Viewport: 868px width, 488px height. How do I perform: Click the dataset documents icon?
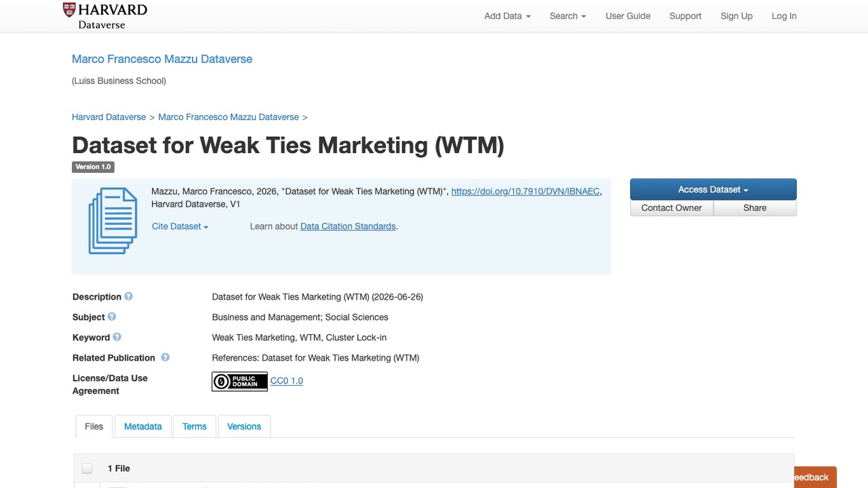(113, 221)
